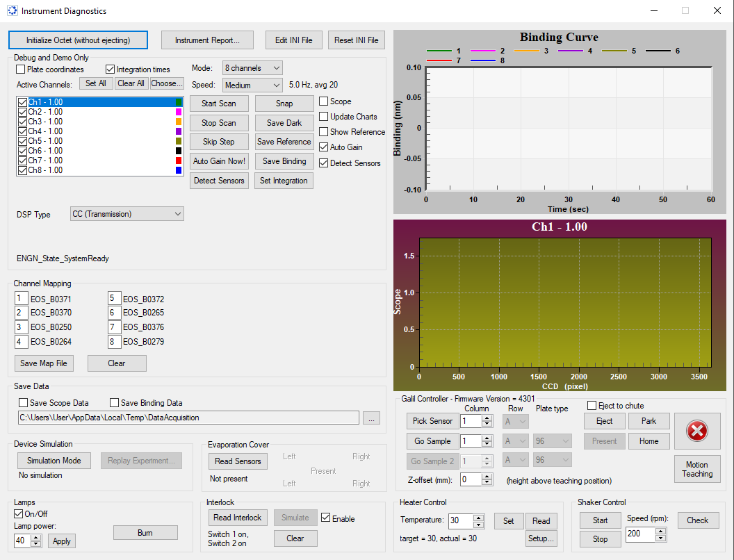Click the green Ch1 color swatch
Viewport: 734px width, 560px height.
[x=179, y=102]
